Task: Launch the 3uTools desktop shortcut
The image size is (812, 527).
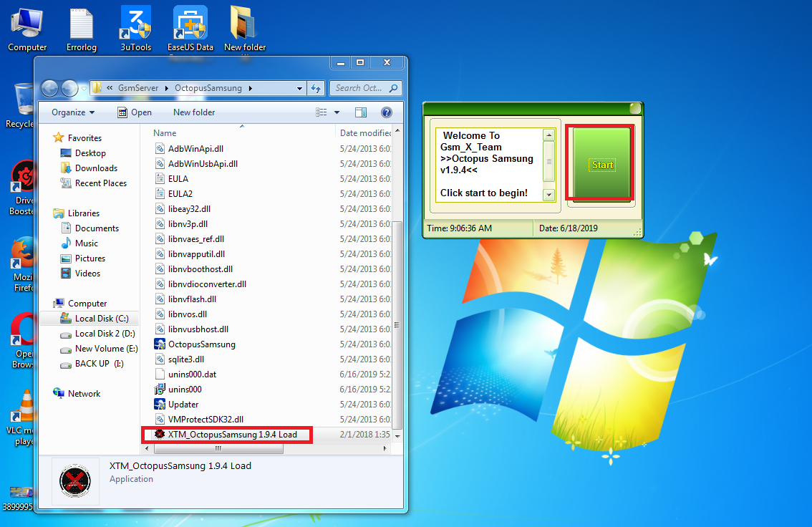Action: point(135,30)
